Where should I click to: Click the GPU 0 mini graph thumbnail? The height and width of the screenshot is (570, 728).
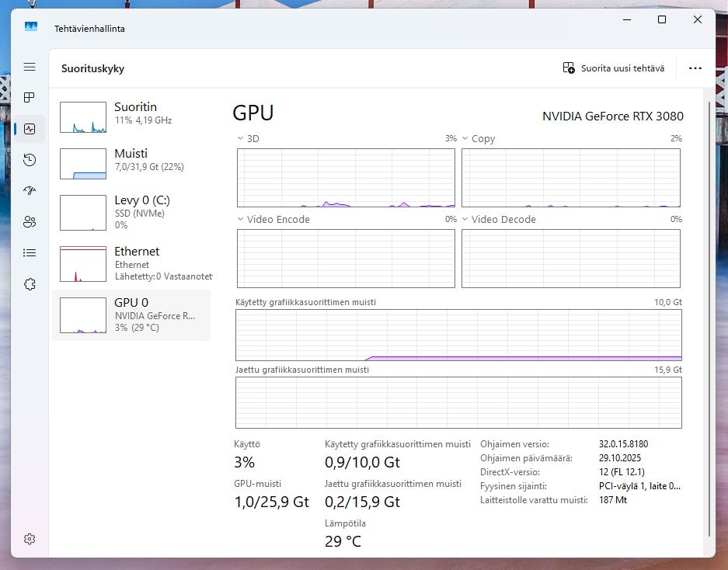83,315
